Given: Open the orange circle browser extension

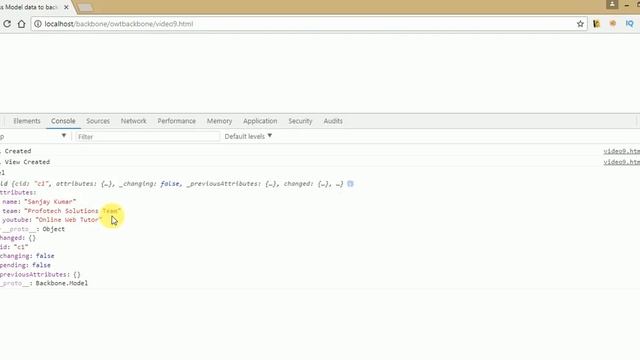Looking at the screenshot, I should pyautogui.click(x=613, y=24).
